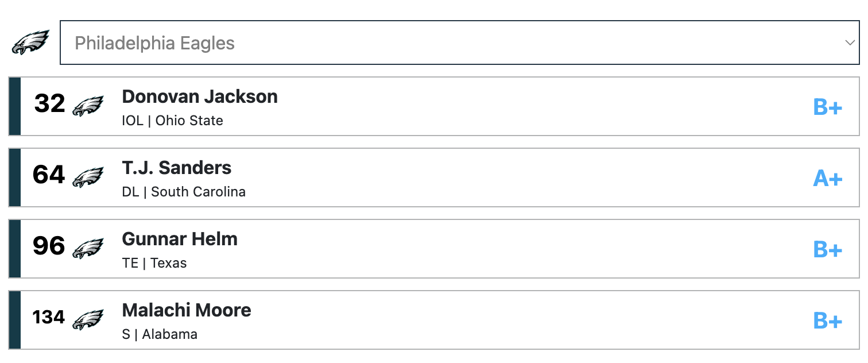Click the A+ grade for T.J. Sanders

(827, 179)
